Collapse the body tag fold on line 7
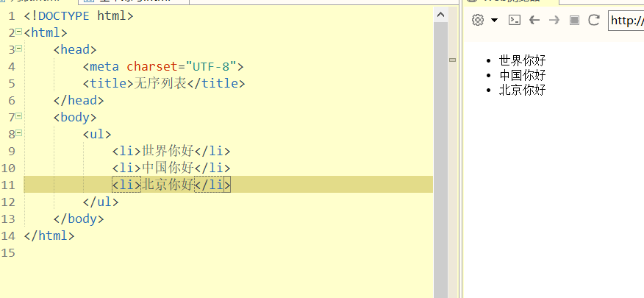Viewport: 644px width, 298px height. coord(18,116)
